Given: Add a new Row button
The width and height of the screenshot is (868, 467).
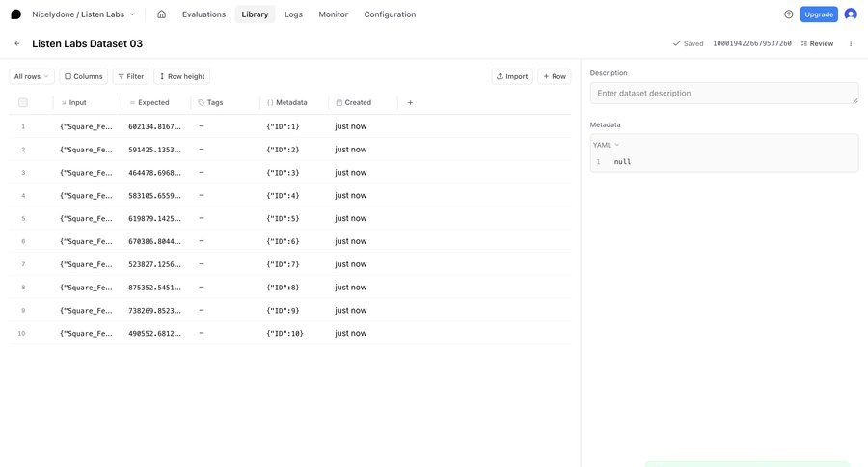Looking at the screenshot, I should (555, 76).
